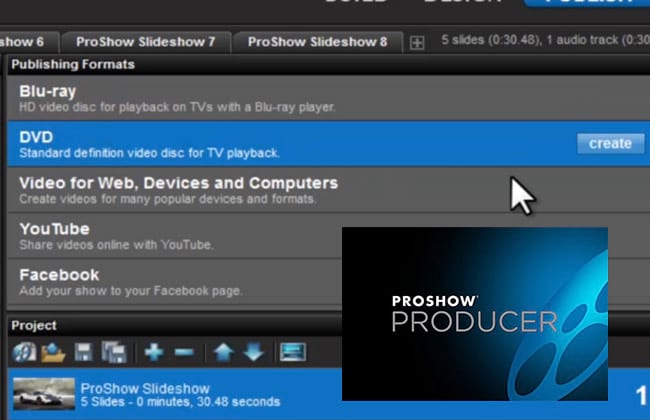Viewport: 650px width, 420px height.
Task: Switch to the Slideshow 6 tab
Action: pos(29,42)
